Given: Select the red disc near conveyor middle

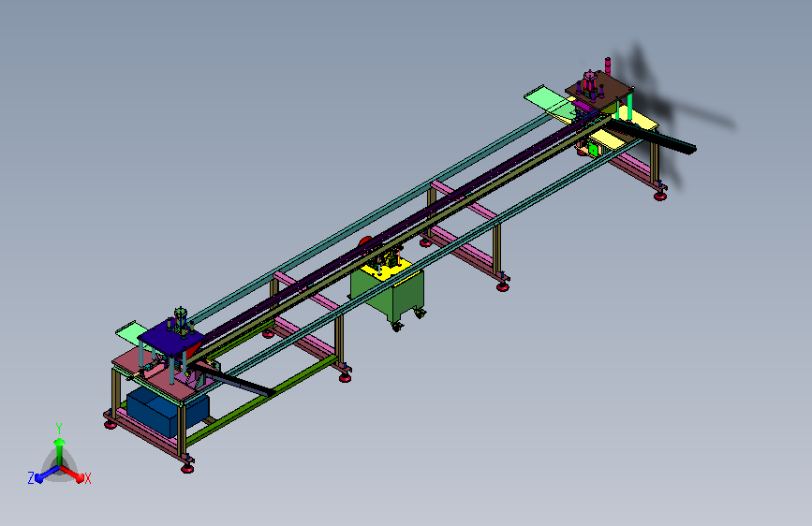Looking at the screenshot, I should tap(365, 241).
